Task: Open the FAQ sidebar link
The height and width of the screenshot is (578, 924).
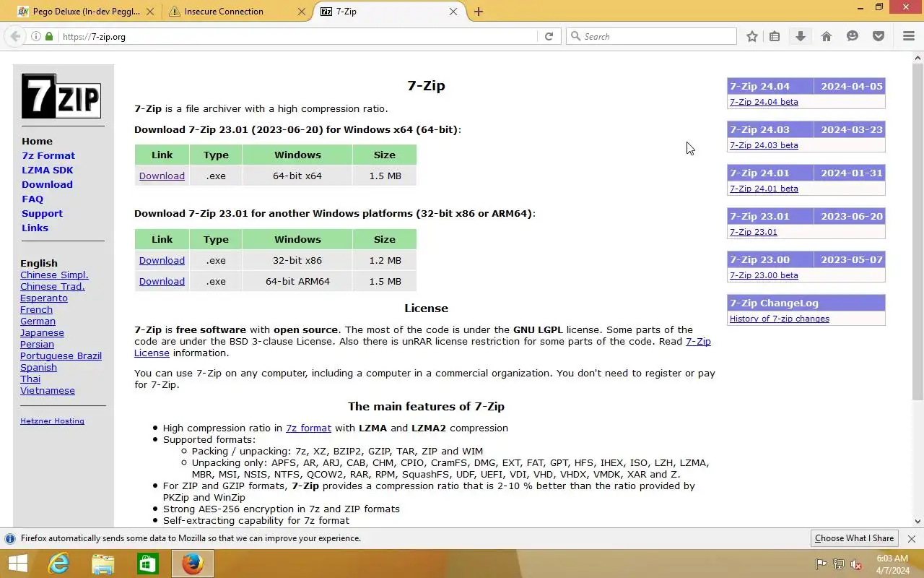Action: 32,199
